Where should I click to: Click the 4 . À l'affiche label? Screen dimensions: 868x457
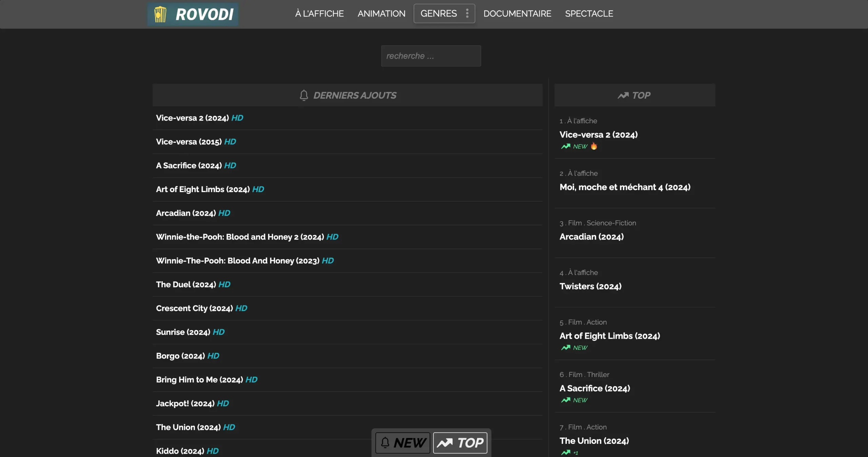[x=578, y=272]
